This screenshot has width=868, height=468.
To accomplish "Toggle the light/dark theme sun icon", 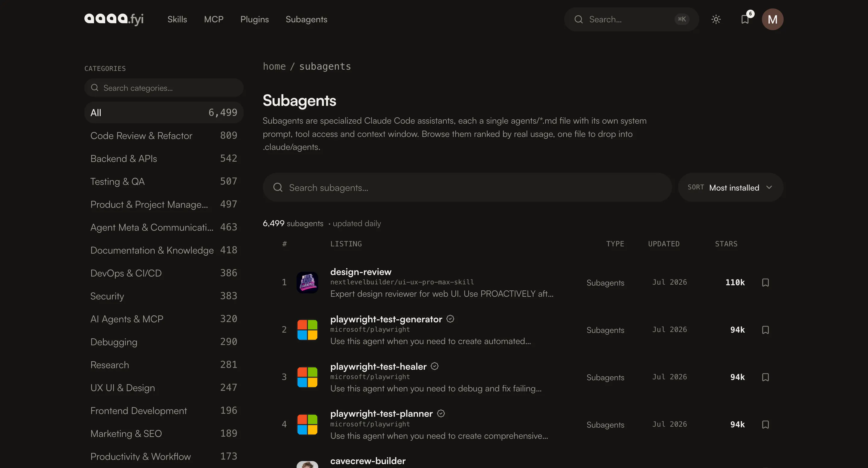I will coord(716,19).
